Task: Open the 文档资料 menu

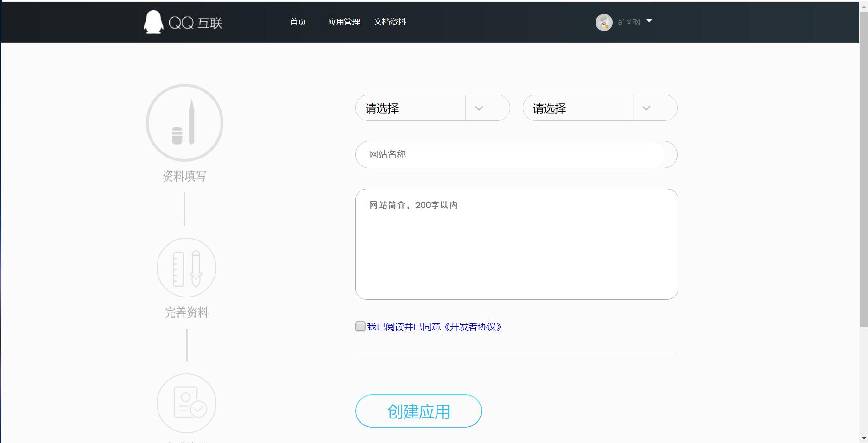Action: [x=390, y=21]
